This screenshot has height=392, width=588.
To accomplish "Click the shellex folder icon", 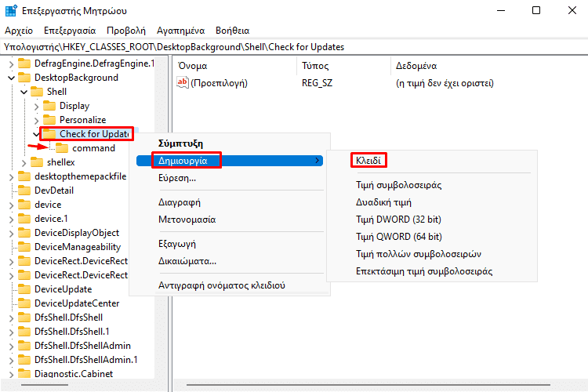I will click(x=37, y=162).
